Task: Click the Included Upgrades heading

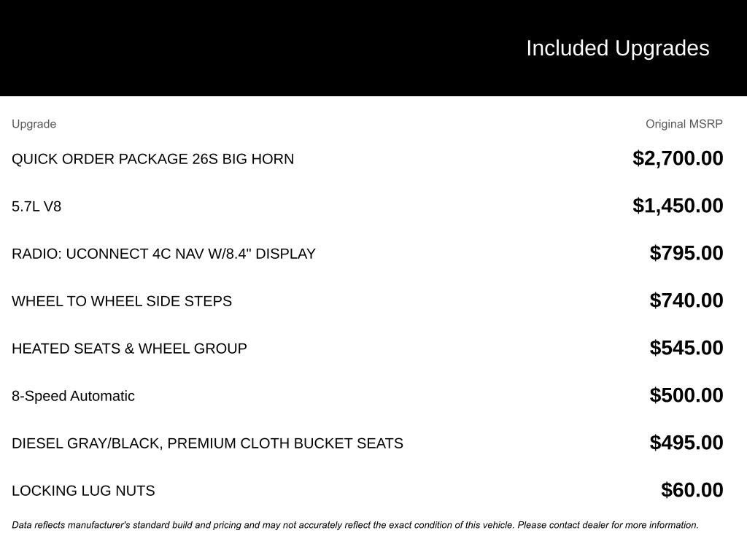Action: pos(617,48)
